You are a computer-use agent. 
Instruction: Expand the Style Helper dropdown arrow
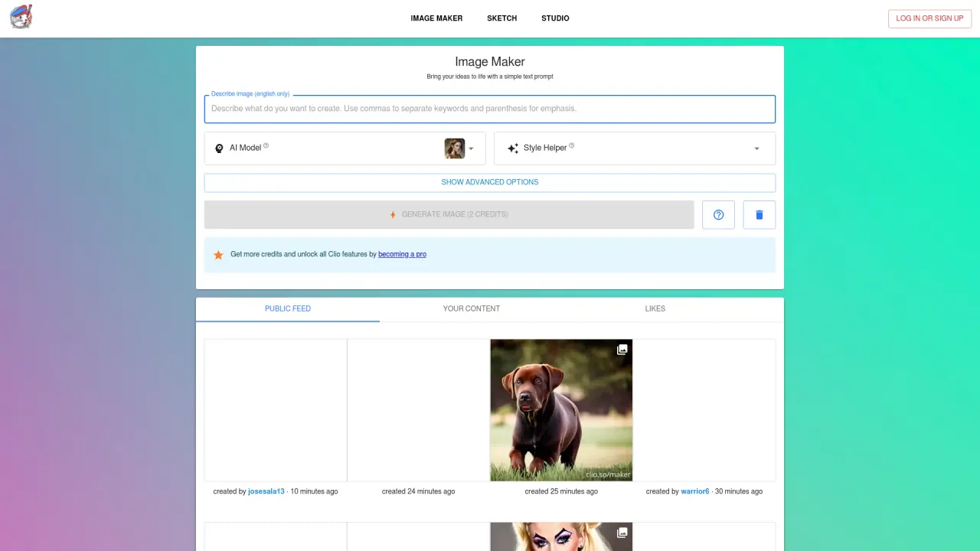point(757,148)
